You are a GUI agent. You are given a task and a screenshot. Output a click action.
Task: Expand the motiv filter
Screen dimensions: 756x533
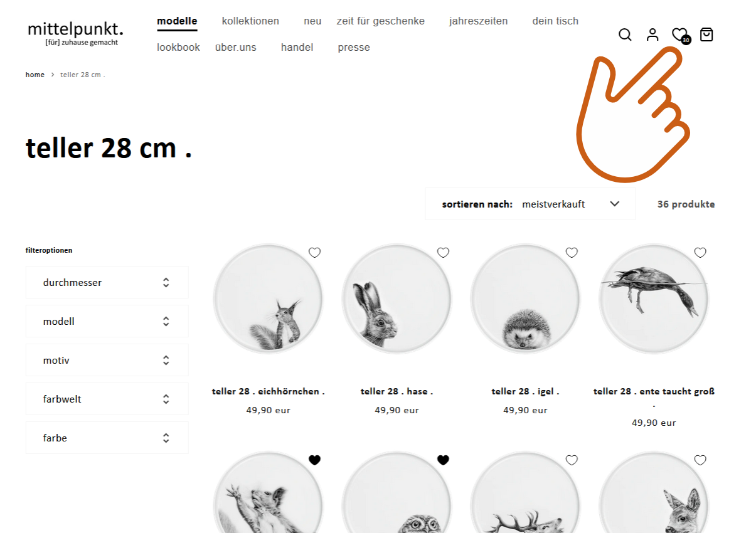click(107, 360)
